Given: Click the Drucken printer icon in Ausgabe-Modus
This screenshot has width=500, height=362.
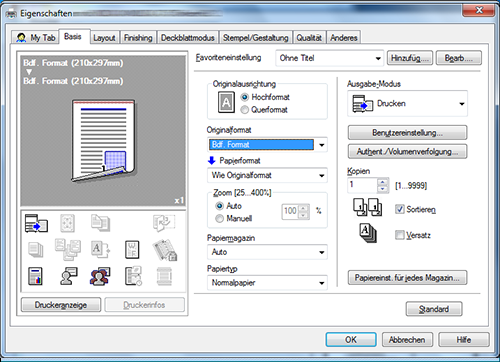Looking at the screenshot, I should (x=363, y=104).
